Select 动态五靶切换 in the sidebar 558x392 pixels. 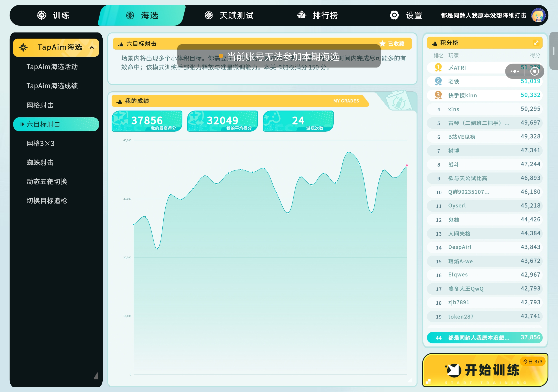click(47, 181)
